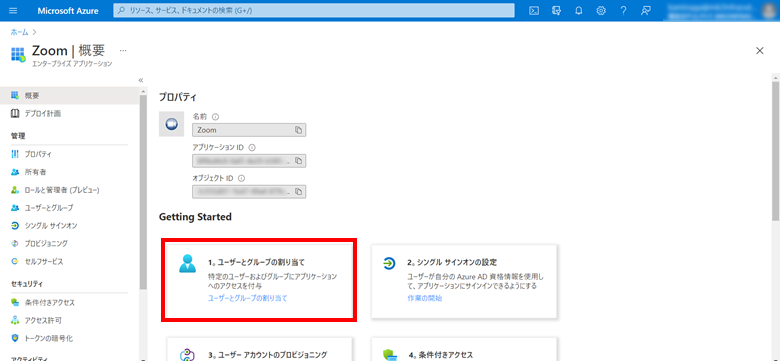Open the notifications bell

click(x=579, y=10)
